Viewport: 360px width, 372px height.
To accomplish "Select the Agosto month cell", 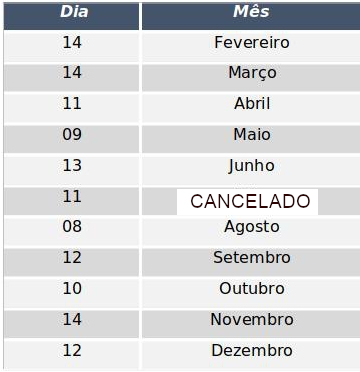I will tap(251, 231).
